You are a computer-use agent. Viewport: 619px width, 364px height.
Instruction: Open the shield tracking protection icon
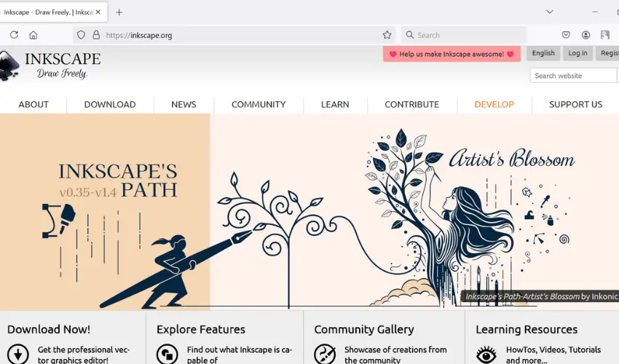(81, 35)
